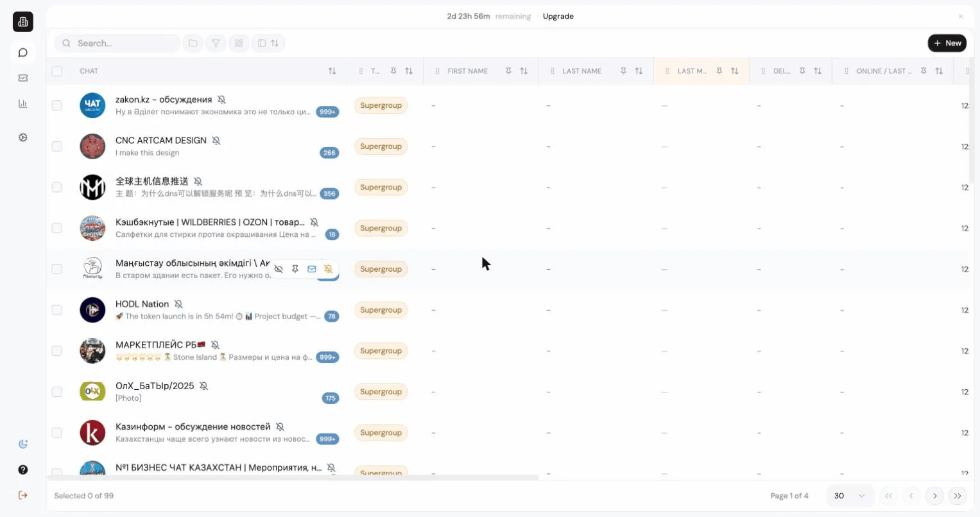Pin the LAST NAME column
Image resolution: width=980 pixels, height=517 pixels.
click(x=623, y=71)
